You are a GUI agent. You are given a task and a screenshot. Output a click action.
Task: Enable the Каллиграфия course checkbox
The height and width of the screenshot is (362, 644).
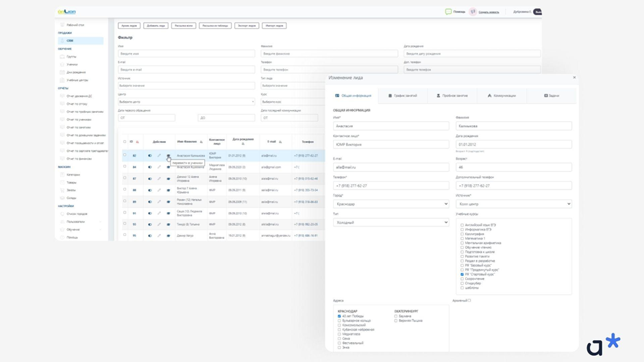point(462,234)
